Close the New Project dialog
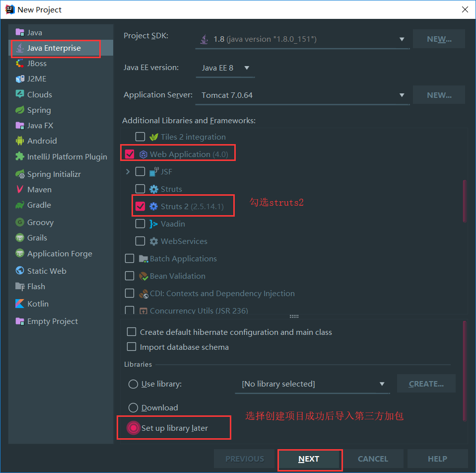This screenshot has width=476, height=473. (x=465, y=9)
